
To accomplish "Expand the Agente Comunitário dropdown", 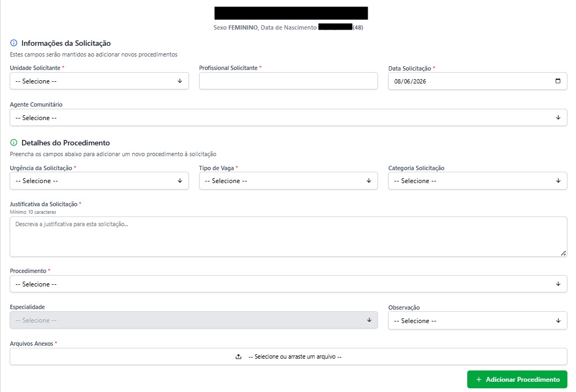I will point(289,117).
